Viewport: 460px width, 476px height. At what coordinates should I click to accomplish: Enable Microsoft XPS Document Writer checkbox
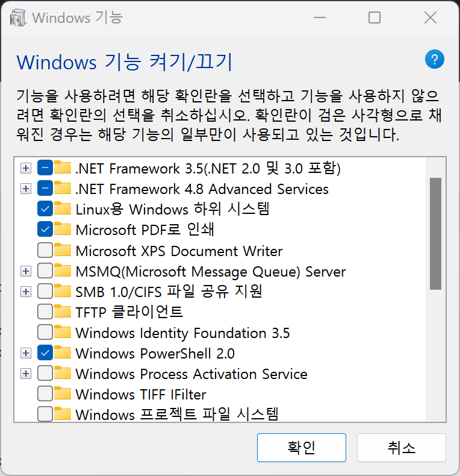click(45, 250)
